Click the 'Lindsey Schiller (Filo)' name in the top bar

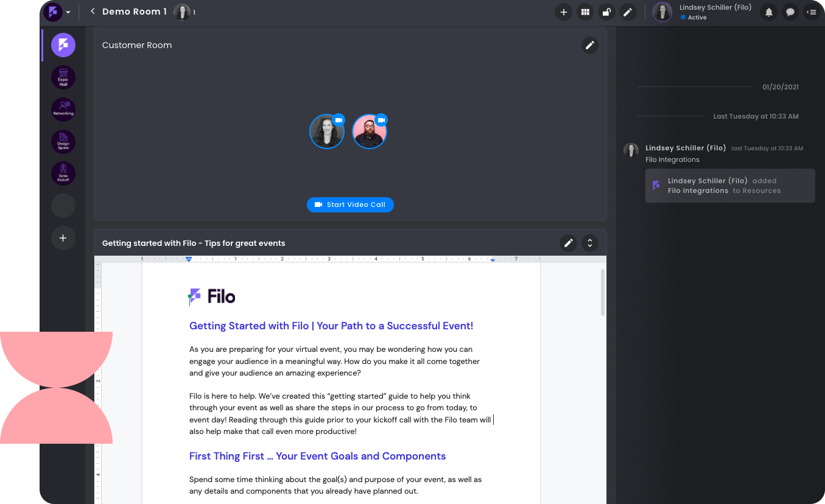point(715,7)
